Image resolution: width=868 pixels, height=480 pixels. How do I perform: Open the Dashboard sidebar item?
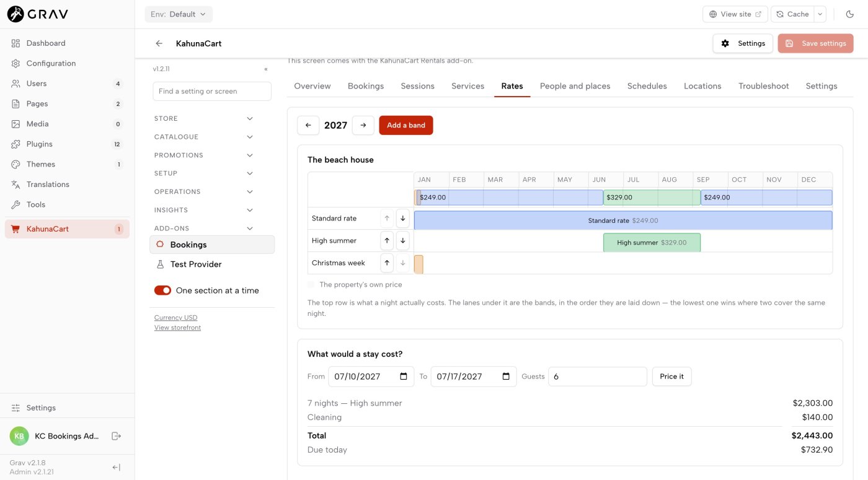(x=67, y=43)
